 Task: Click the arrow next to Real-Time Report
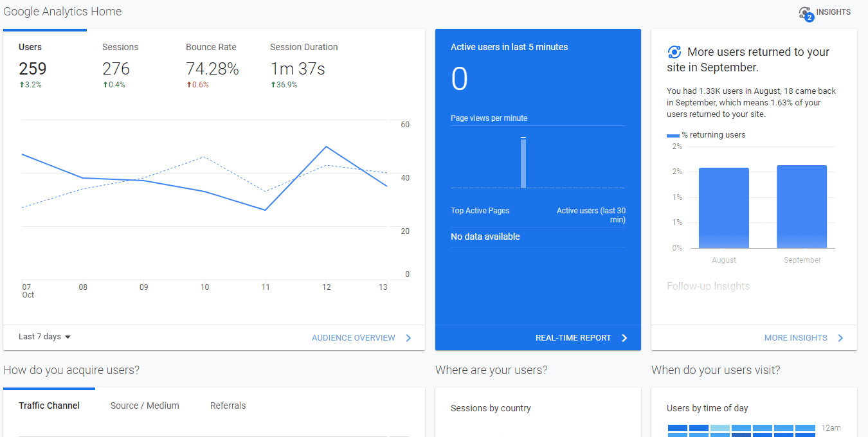tap(624, 338)
